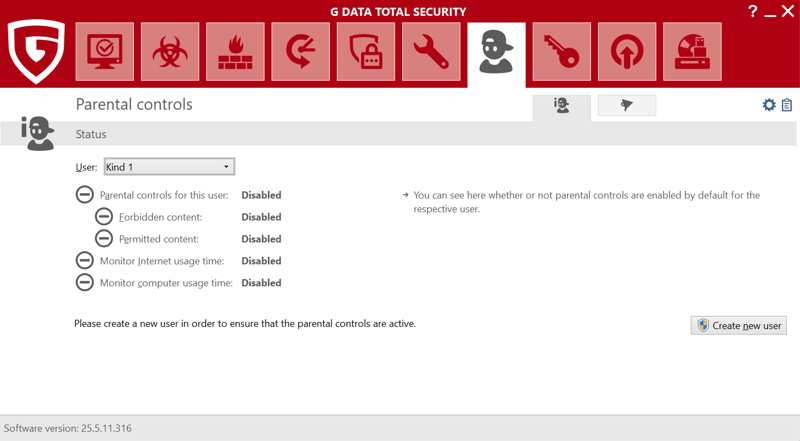Toggle Forbidden content status icon

click(104, 217)
